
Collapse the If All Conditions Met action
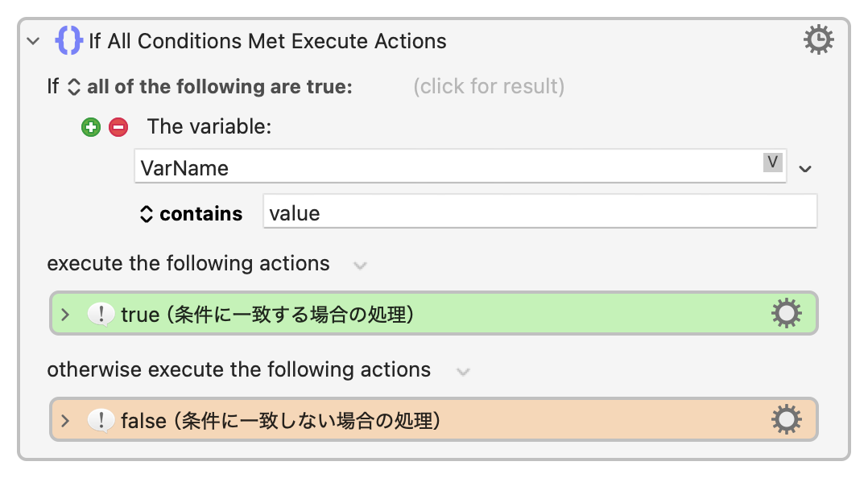click(x=33, y=41)
